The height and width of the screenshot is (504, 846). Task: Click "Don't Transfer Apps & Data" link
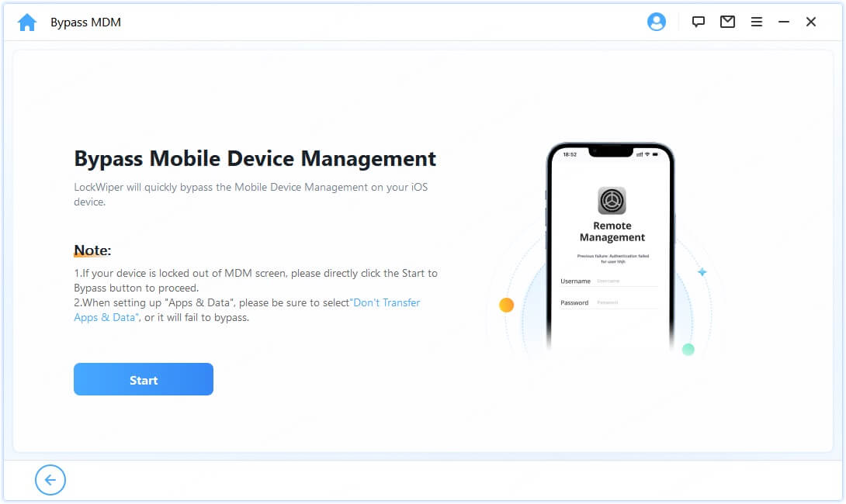[x=247, y=310]
